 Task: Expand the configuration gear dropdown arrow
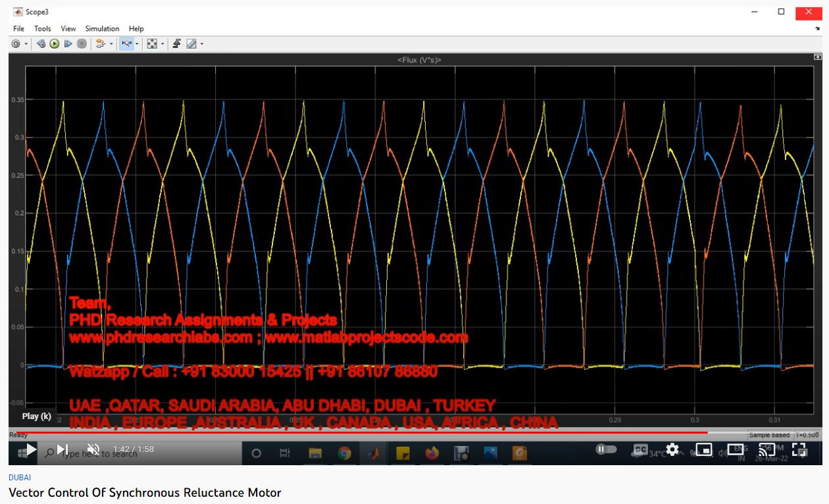[26, 44]
